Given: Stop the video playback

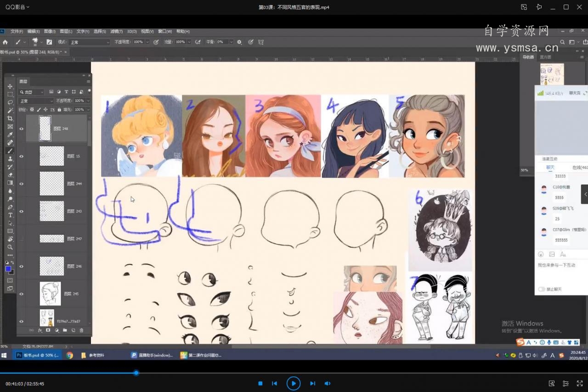Looking at the screenshot, I should click(260, 383).
